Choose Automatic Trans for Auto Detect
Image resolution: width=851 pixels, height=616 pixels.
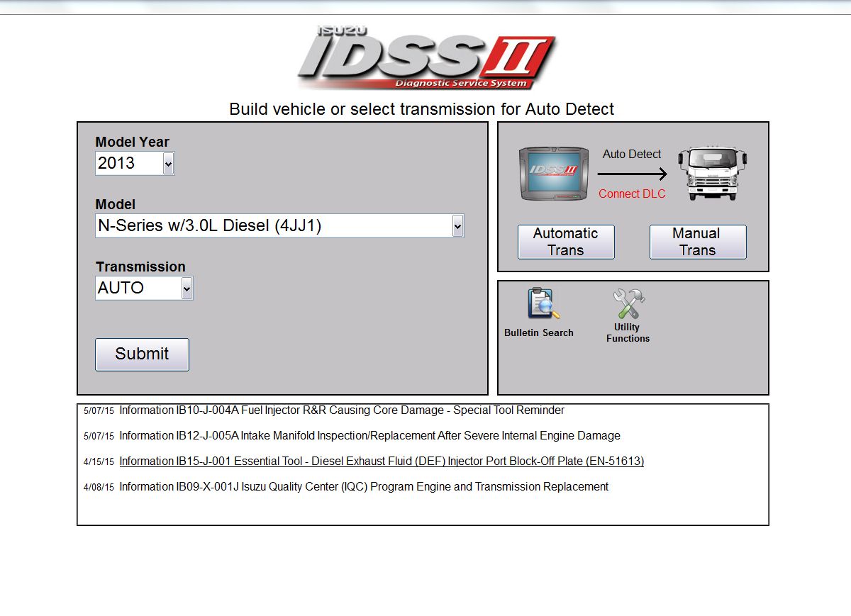pyautogui.click(x=566, y=242)
